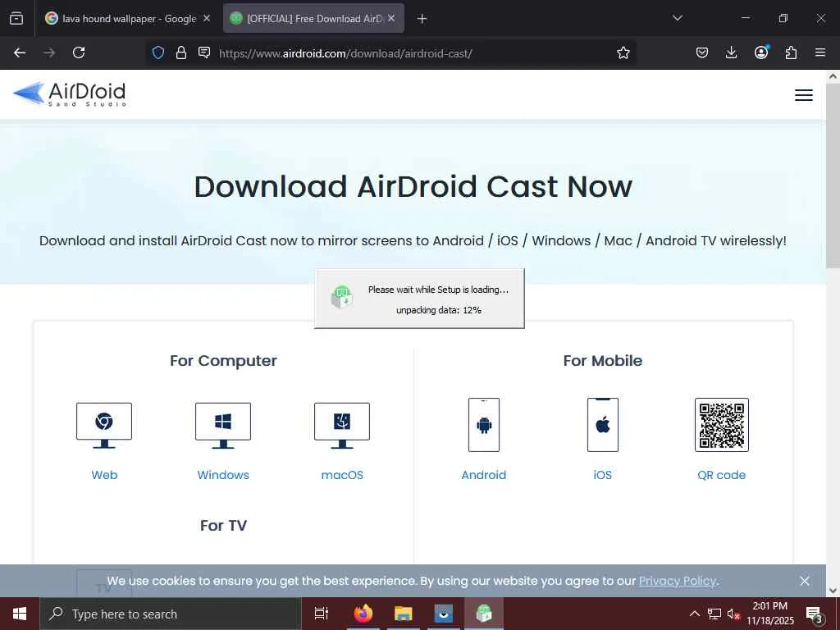Go back to previous page
840x630 pixels.
tap(20, 53)
